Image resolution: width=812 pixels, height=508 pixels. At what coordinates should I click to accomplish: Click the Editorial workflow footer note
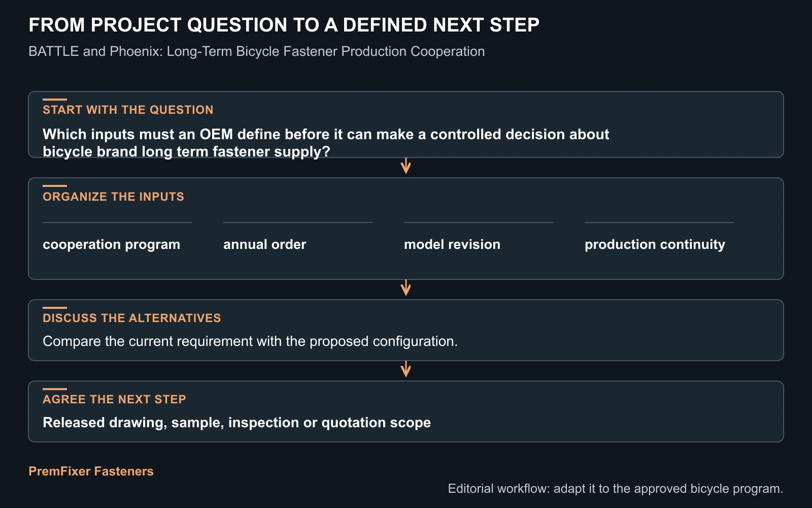pos(616,489)
